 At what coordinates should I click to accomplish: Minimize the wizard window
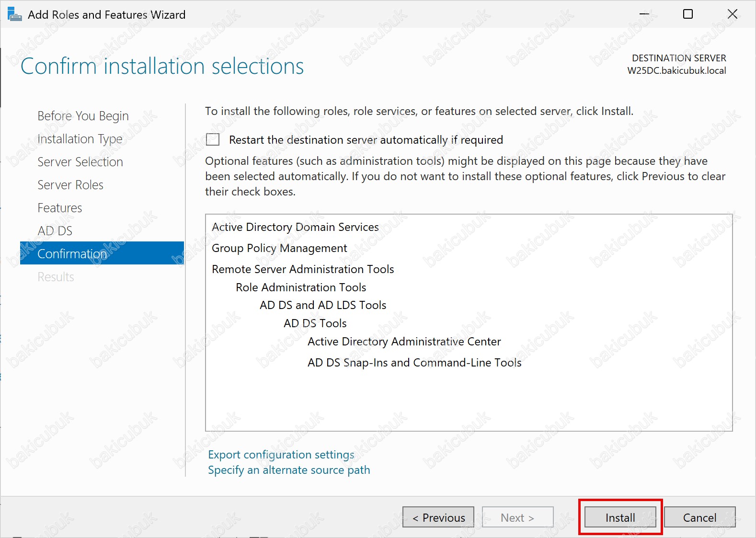pos(644,14)
